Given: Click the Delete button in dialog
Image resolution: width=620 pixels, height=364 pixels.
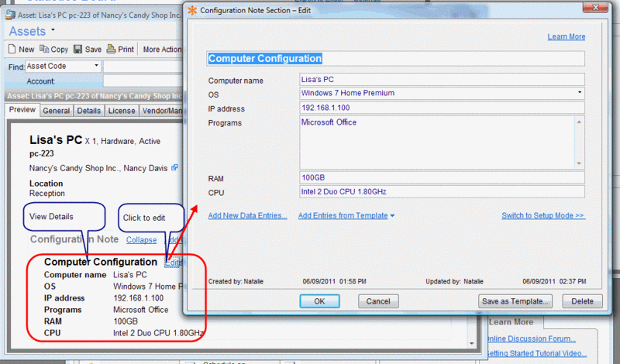Looking at the screenshot, I should [581, 300].
